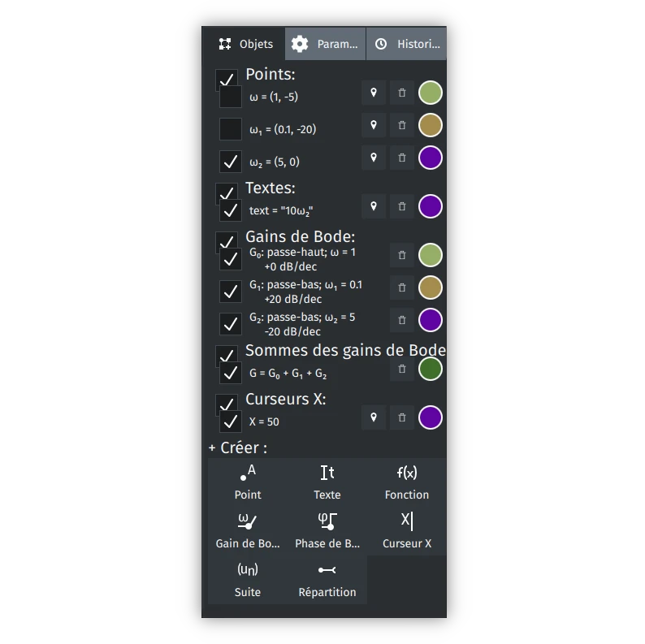The image size is (645, 644).
Task: Toggle visibility of G = G₀ + G₁ + G₂
Action: pyautogui.click(x=231, y=373)
